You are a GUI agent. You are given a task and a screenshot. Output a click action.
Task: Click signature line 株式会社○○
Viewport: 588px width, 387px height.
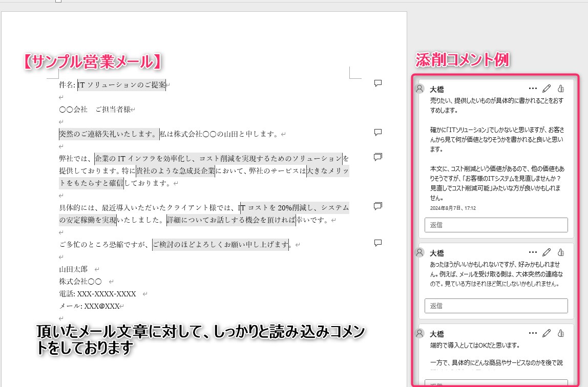(80, 282)
